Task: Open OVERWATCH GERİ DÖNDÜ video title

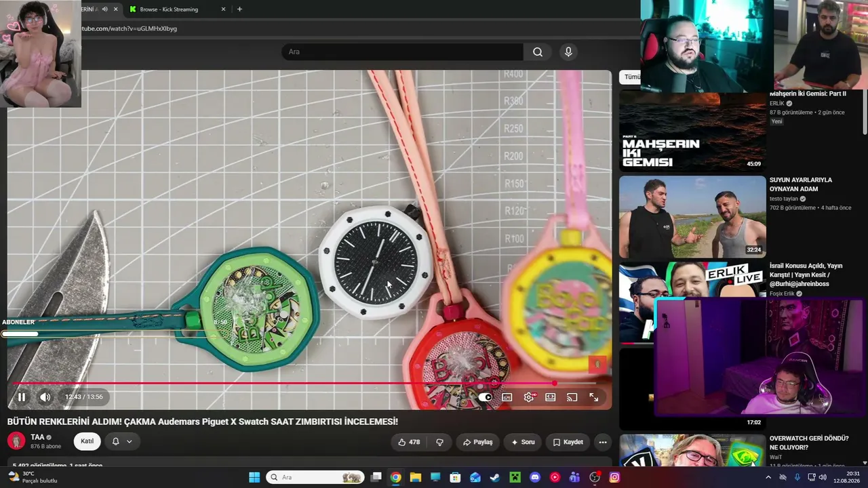Action: click(808, 443)
